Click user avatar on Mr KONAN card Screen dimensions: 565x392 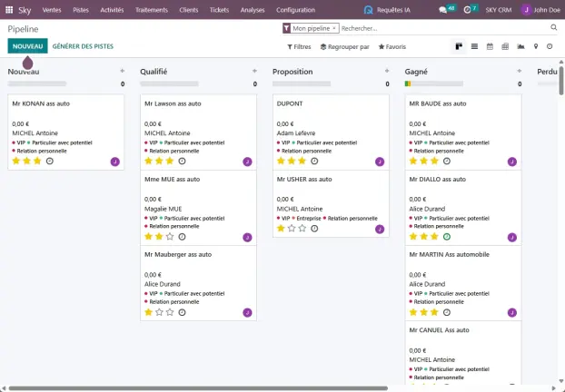pyautogui.click(x=115, y=162)
